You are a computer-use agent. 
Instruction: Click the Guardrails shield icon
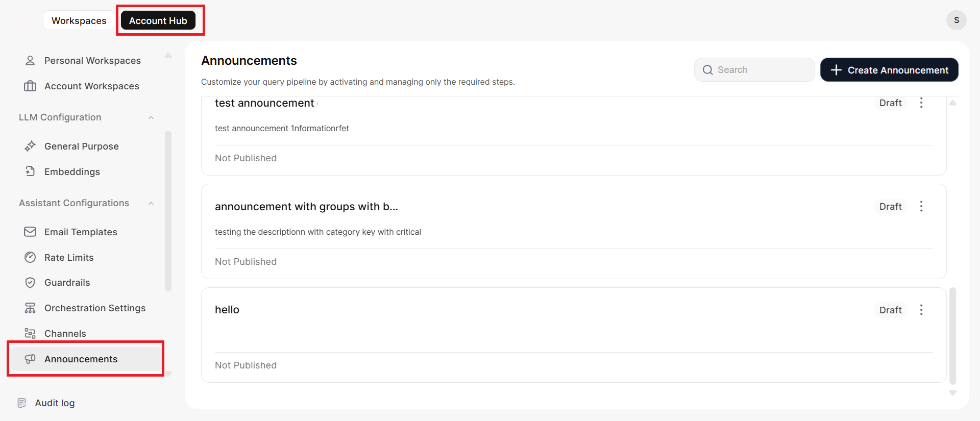[30, 283]
